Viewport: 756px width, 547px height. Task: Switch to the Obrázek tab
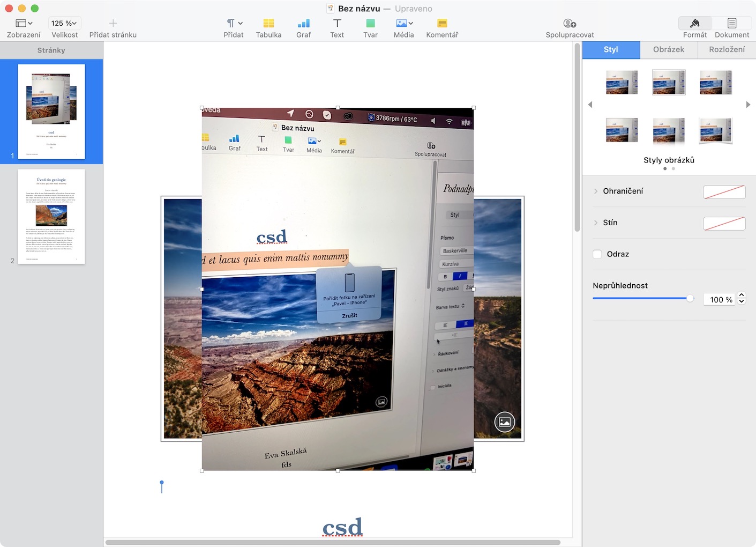(x=669, y=49)
